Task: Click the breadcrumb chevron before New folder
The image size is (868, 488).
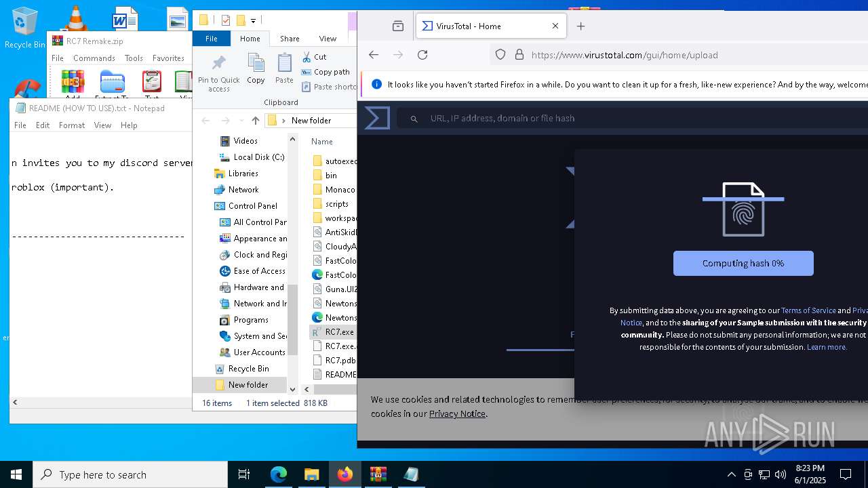Action: (x=283, y=121)
